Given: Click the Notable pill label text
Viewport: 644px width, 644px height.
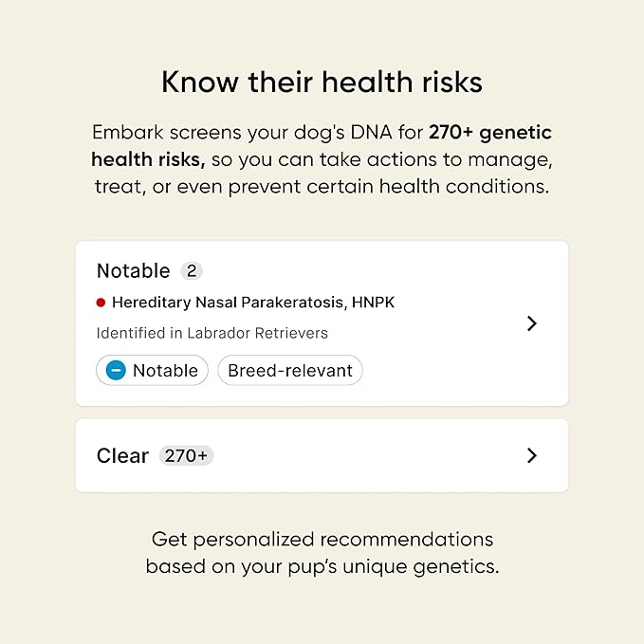Looking at the screenshot, I should click(165, 371).
